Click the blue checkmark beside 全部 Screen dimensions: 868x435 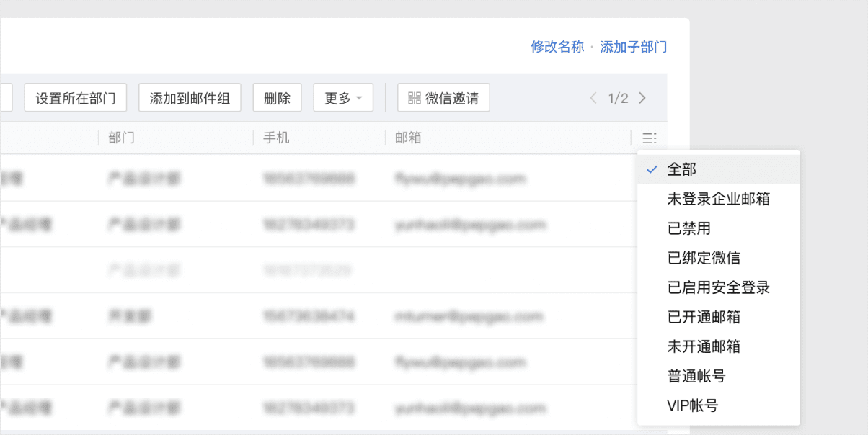click(x=652, y=169)
